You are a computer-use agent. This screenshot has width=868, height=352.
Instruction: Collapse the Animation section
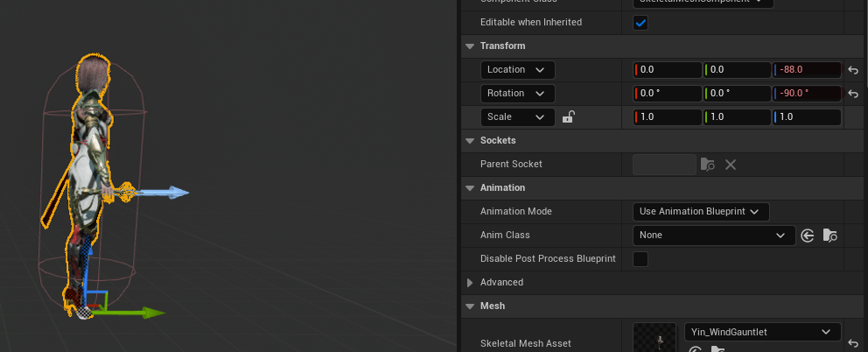pyautogui.click(x=470, y=188)
